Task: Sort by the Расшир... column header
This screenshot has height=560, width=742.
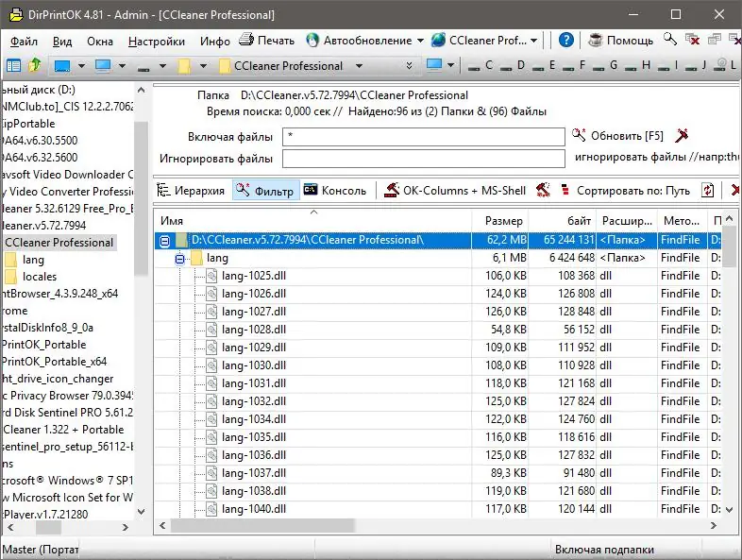Action: pyautogui.click(x=627, y=221)
